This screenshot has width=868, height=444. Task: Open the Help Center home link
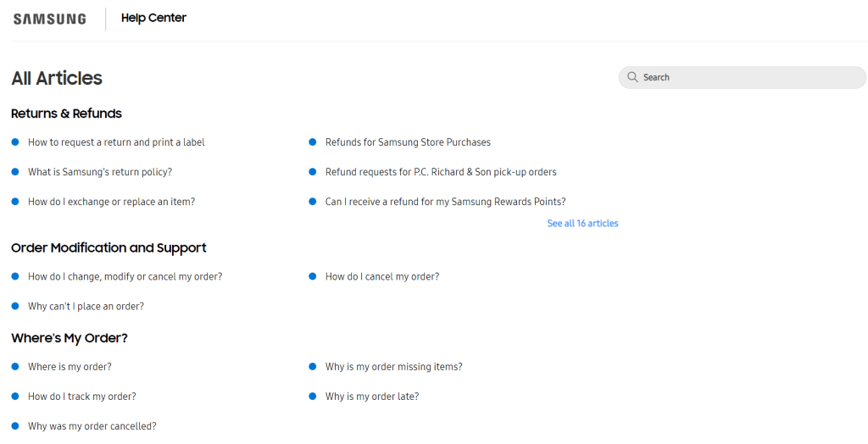click(153, 18)
